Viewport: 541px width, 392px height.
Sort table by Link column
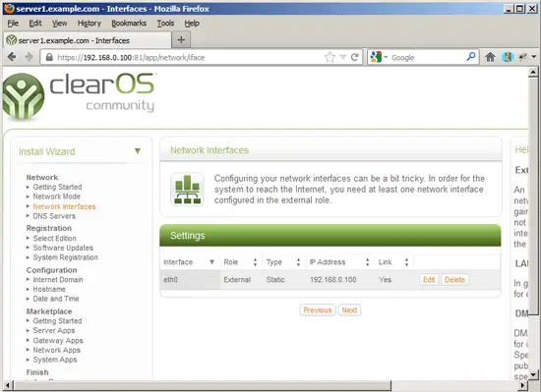[x=393, y=262]
